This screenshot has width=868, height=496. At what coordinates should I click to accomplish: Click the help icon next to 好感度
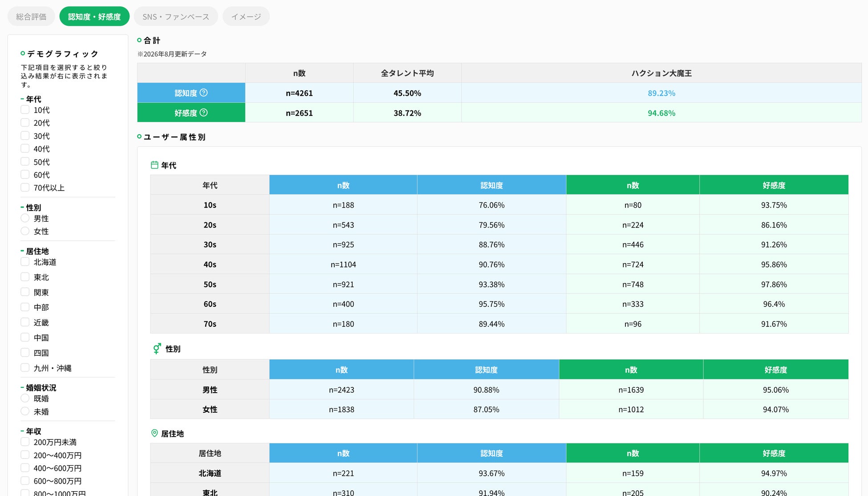tap(203, 113)
